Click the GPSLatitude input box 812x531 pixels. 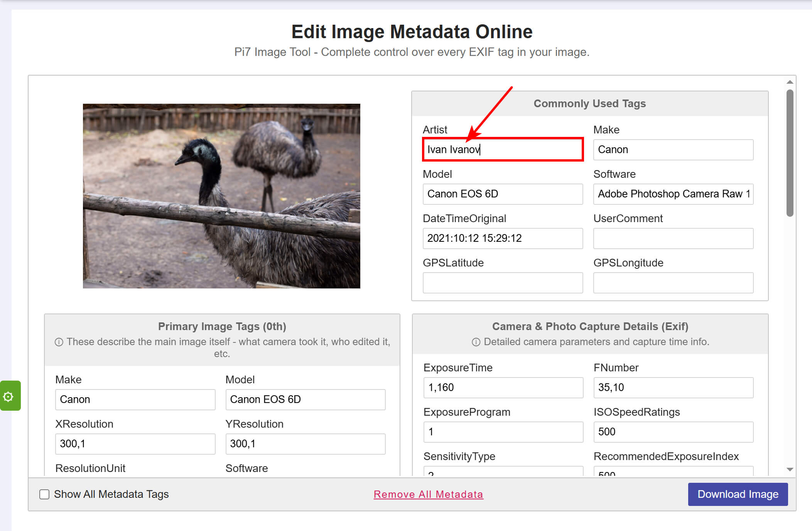point(502,283)
